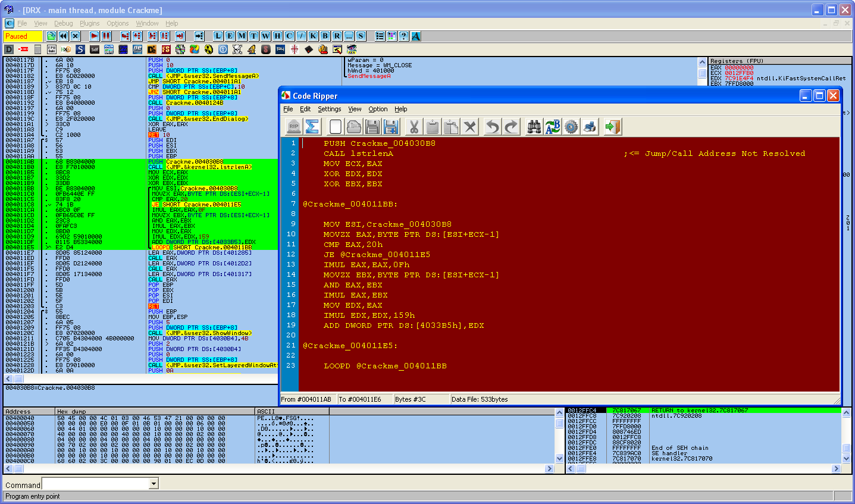
Task: Open Memory map with M button
Action: [242, 36]
